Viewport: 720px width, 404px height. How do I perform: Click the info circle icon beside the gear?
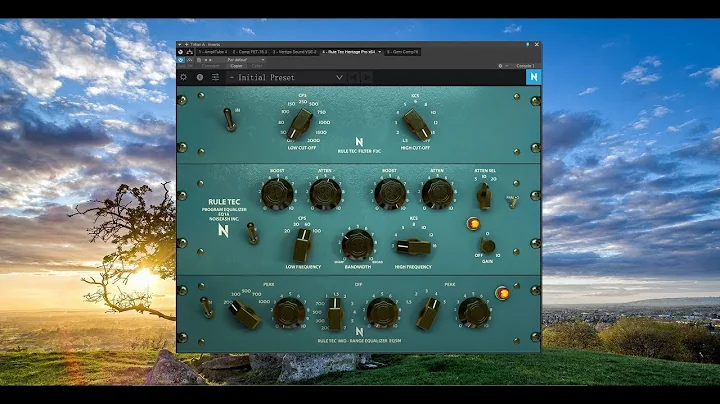pyautogui.click(x=200, y=77)
